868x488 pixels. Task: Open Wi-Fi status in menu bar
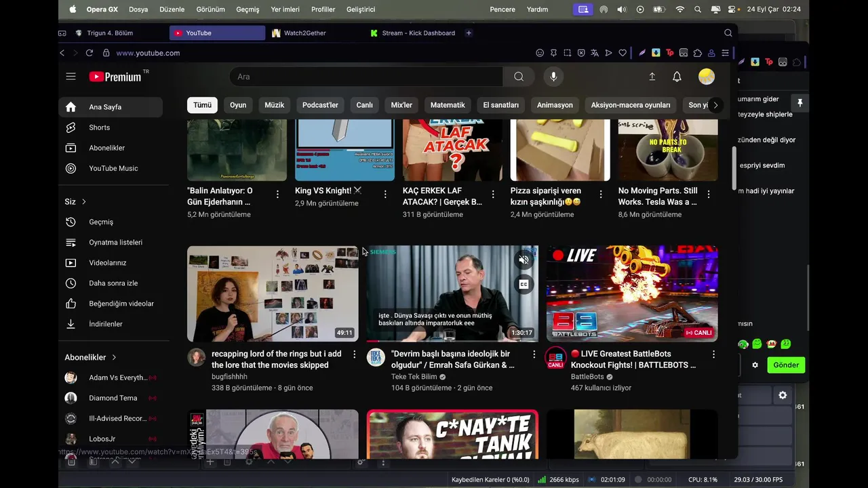tap(680, 9)
